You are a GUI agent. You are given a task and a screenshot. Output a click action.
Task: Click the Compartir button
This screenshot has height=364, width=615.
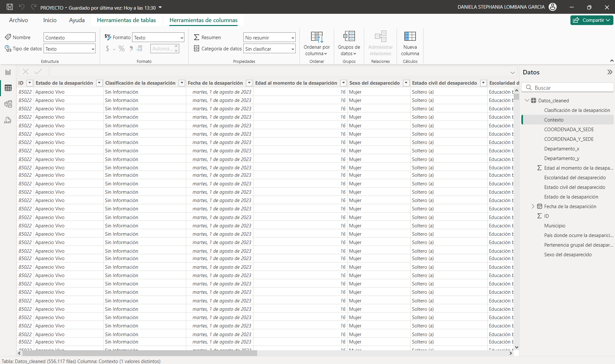pos(592,20)
